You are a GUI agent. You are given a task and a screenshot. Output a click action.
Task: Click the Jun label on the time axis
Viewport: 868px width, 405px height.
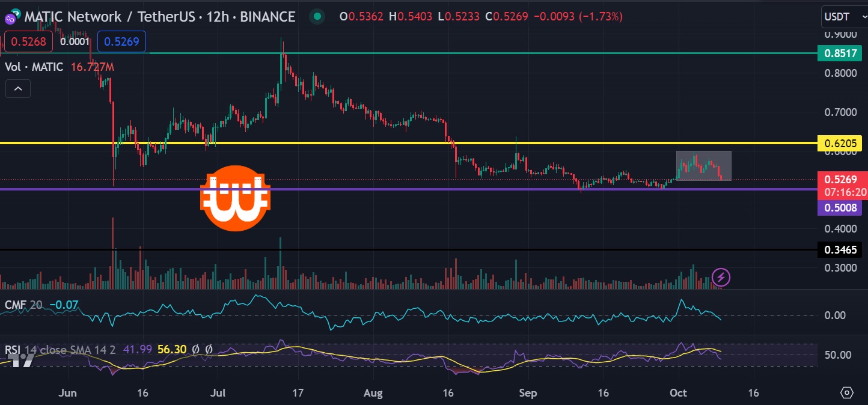click(68, 393)
